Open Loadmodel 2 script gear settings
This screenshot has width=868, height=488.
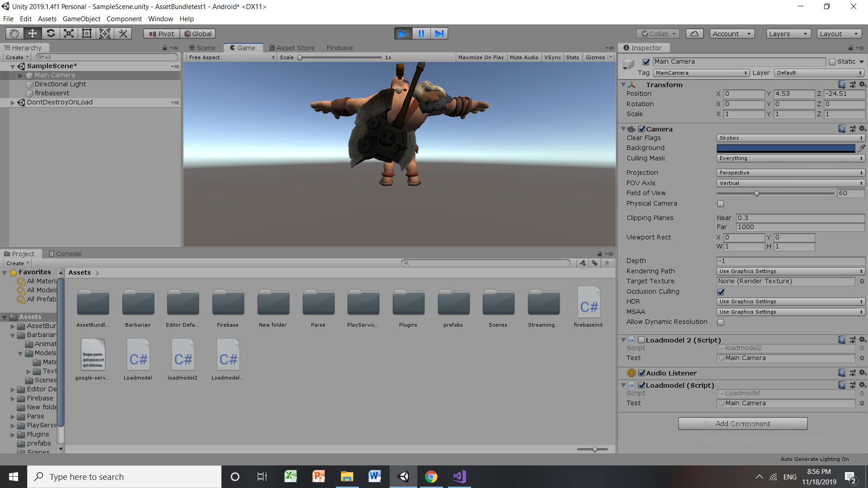[x=863, y=340]
